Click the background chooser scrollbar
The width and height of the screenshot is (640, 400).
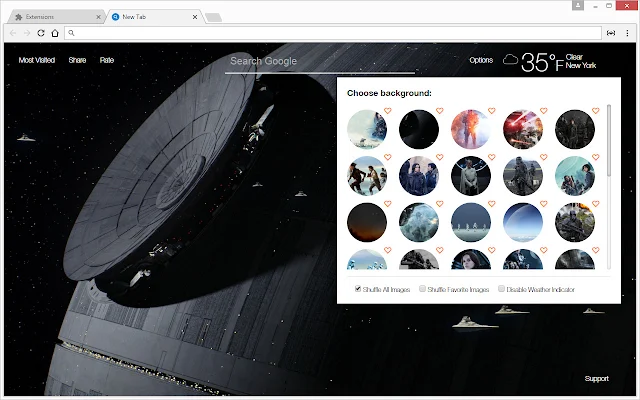point(609,141)
